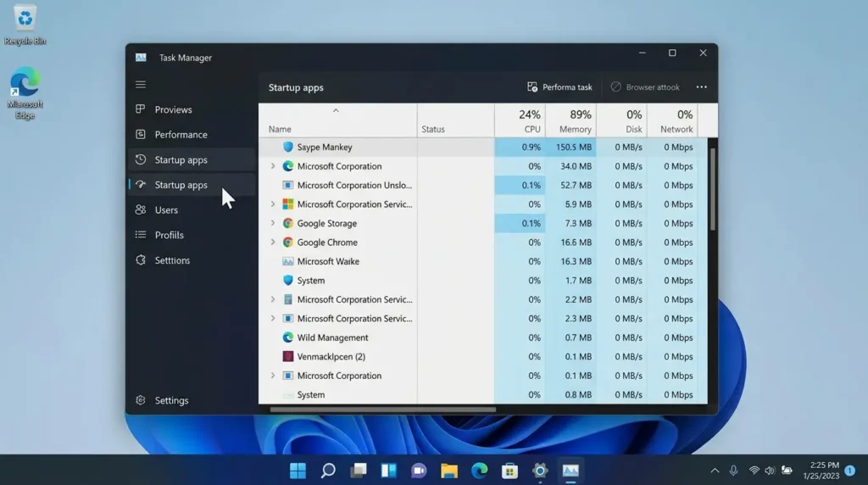Open clock and date in taskbar
The image size is (868, 485).
pyautogui.click(x=821, y=471)
